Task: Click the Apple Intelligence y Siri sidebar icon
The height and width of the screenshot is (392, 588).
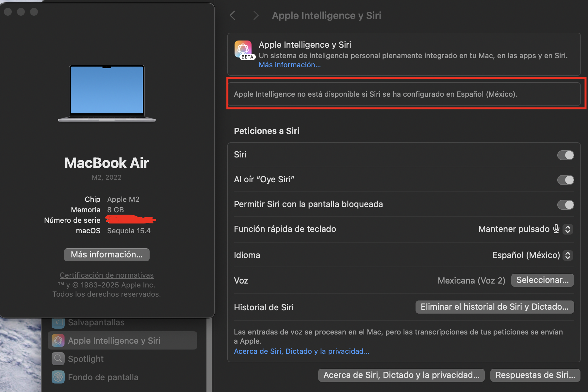Action: (58, 340)
